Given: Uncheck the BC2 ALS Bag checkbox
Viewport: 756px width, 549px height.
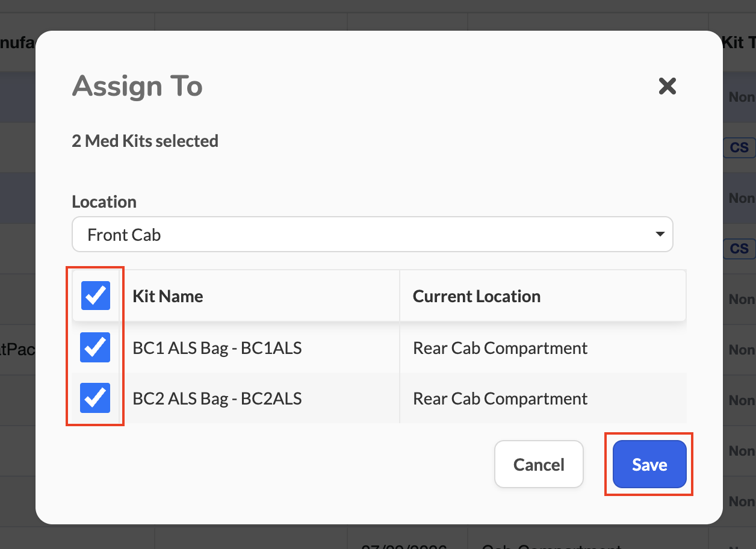Looking at the screenshot, I should (x=95, y=398).
